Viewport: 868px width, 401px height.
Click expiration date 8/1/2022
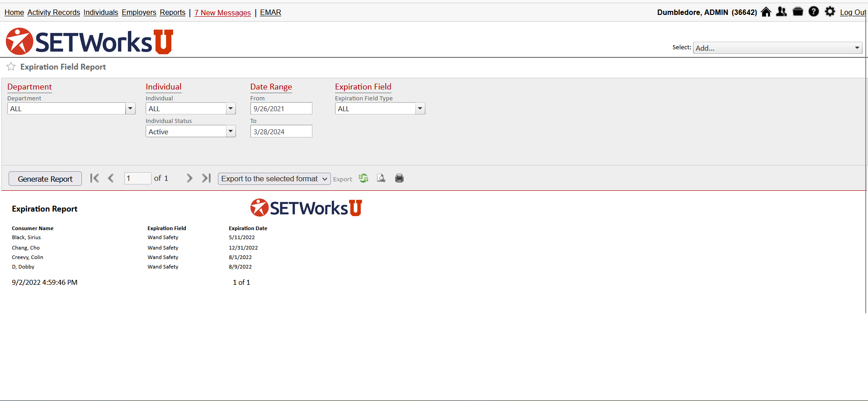pos(240,257)
